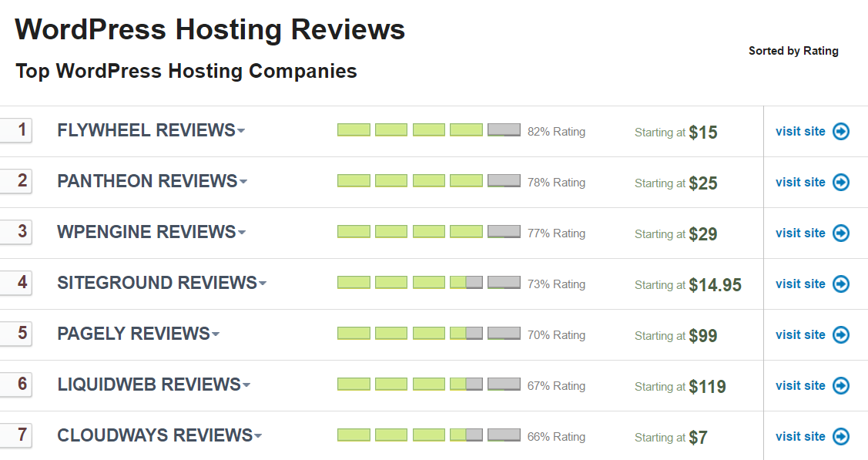The height and width of the screenshot is (460, 868).
Task: Click the 'Starting at $14.95' price
Action: tap(688, 285)
